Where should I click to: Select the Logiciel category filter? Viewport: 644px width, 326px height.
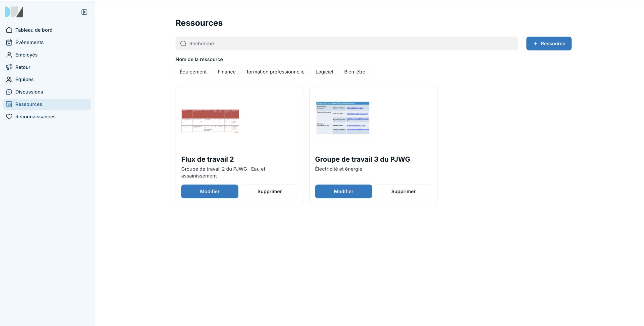click(324, 72)
